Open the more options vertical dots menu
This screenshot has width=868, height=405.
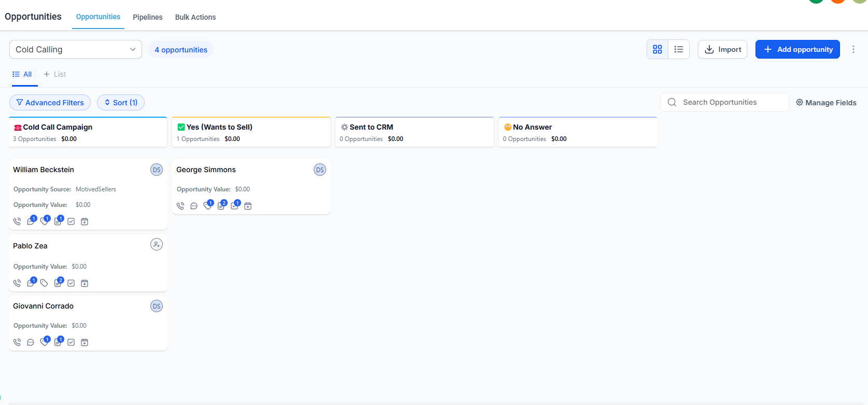(853, 49)
